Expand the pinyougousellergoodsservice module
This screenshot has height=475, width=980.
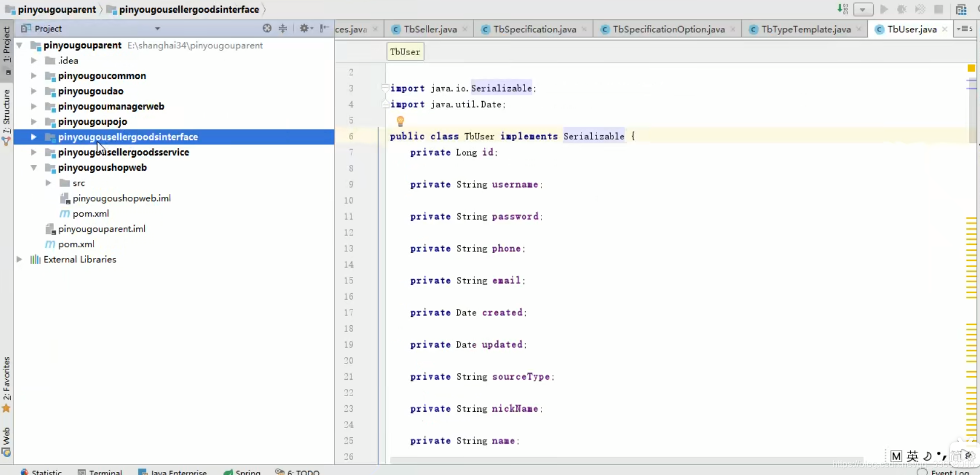click(x=34, y=152)
